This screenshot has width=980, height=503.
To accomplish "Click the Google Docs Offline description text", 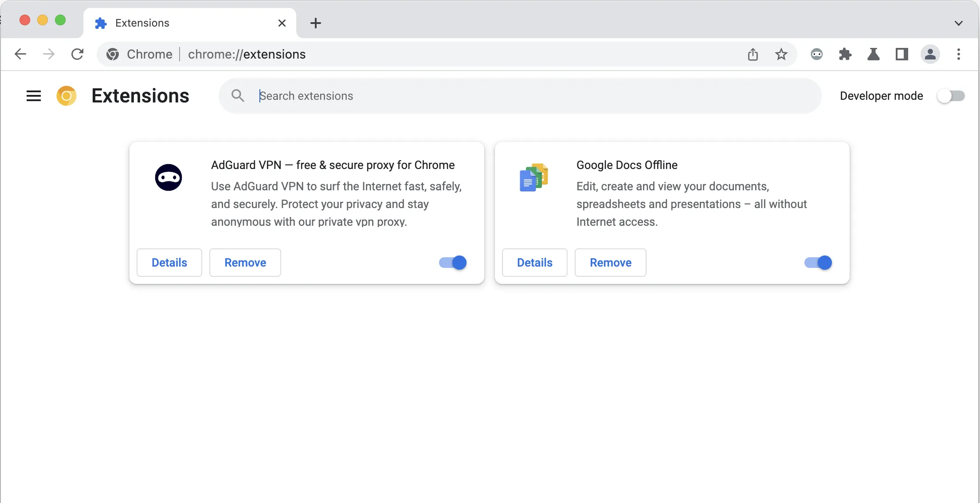I will (x=692, y=204).
